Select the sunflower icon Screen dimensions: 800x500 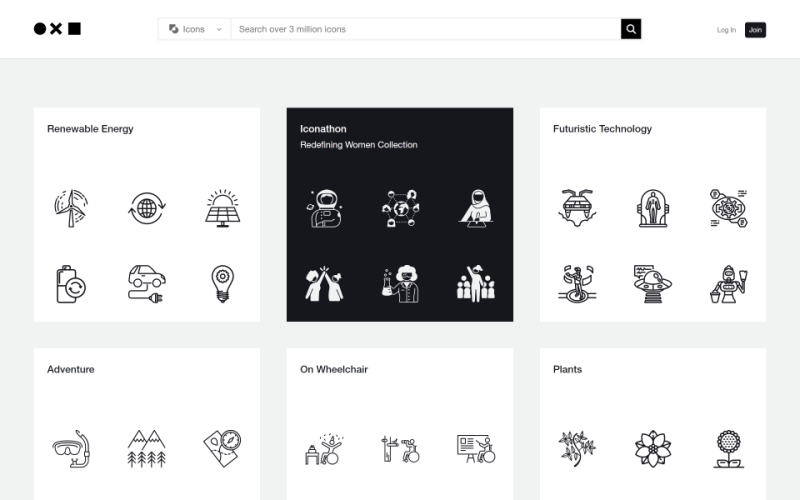coord(729,449)
